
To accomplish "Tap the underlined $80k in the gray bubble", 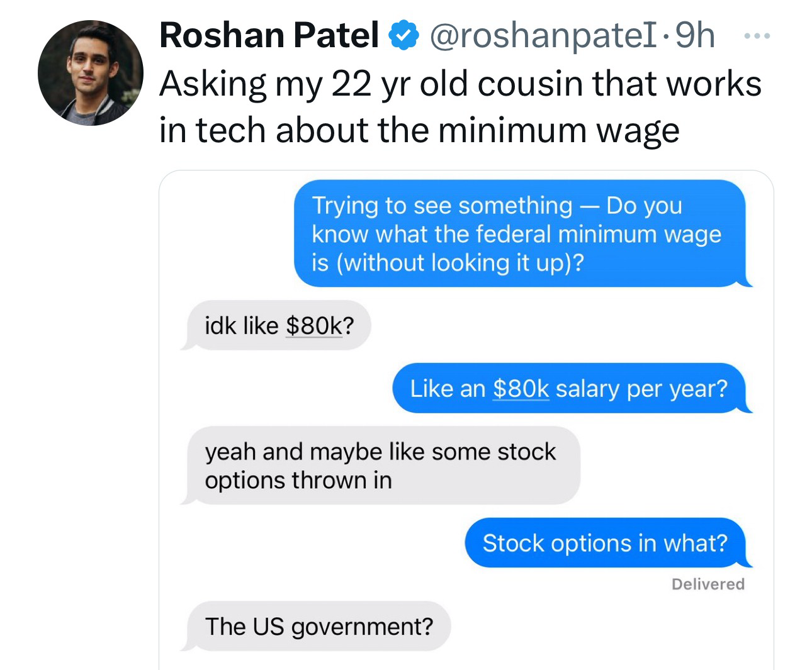I will point(313,326).
